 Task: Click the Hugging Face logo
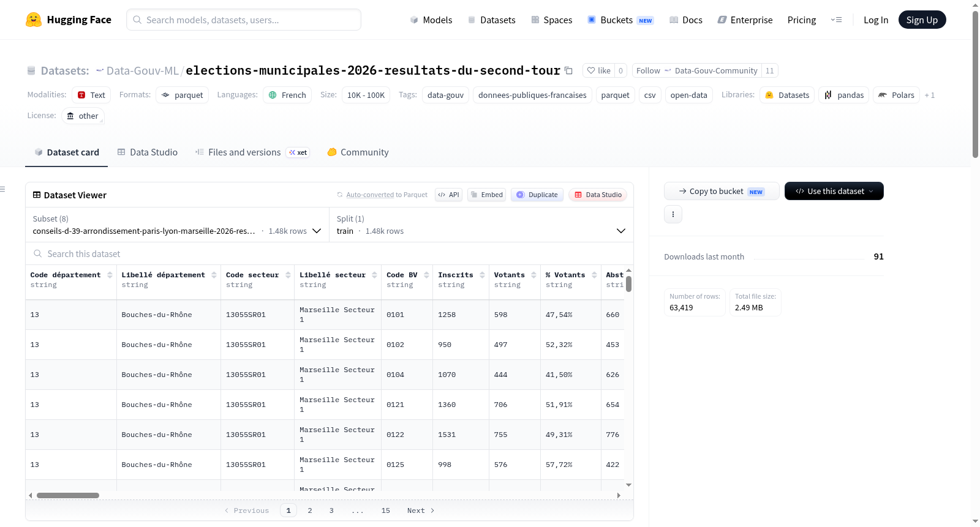[x=68, y=20]
